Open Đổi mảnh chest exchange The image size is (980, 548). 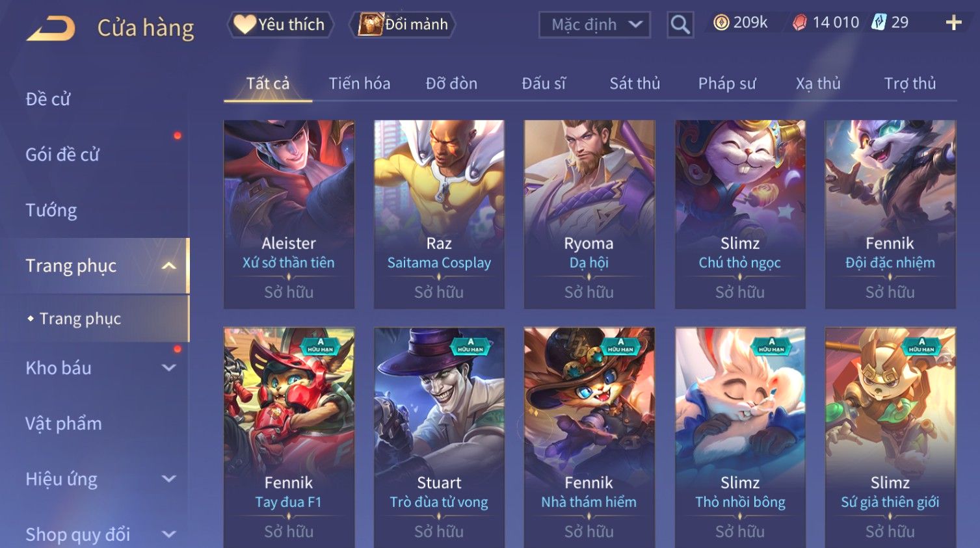[x=402, y=25]
